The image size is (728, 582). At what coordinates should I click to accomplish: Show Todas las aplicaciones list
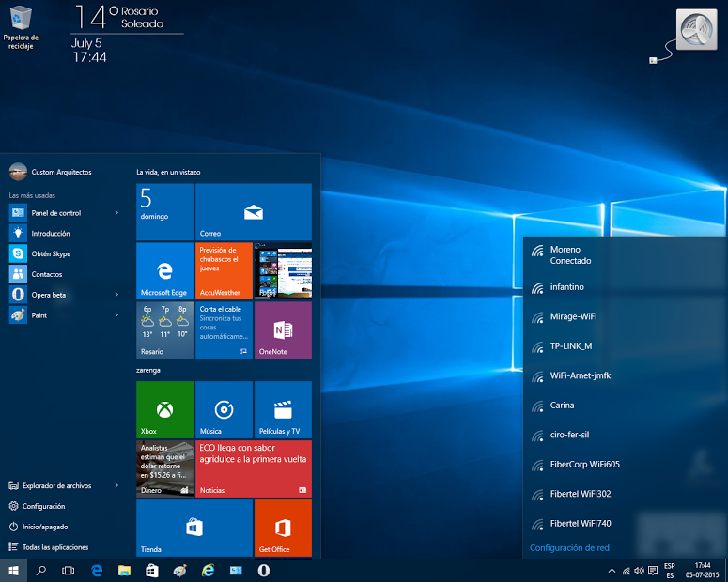coord(49,547)
